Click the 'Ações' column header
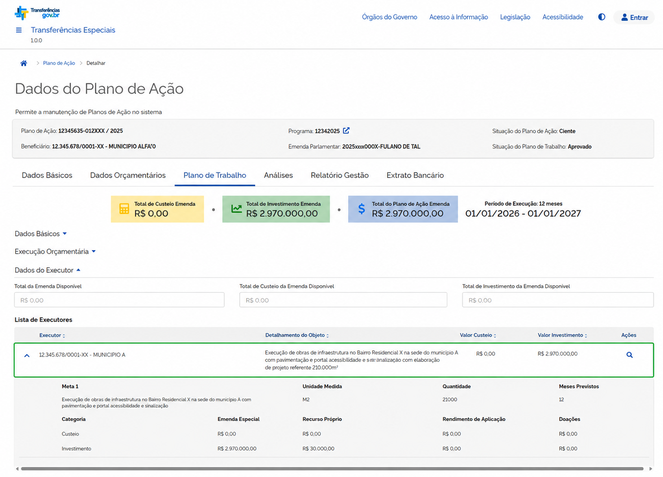This screenshot has width=663, height=477. tap(628, 335)
